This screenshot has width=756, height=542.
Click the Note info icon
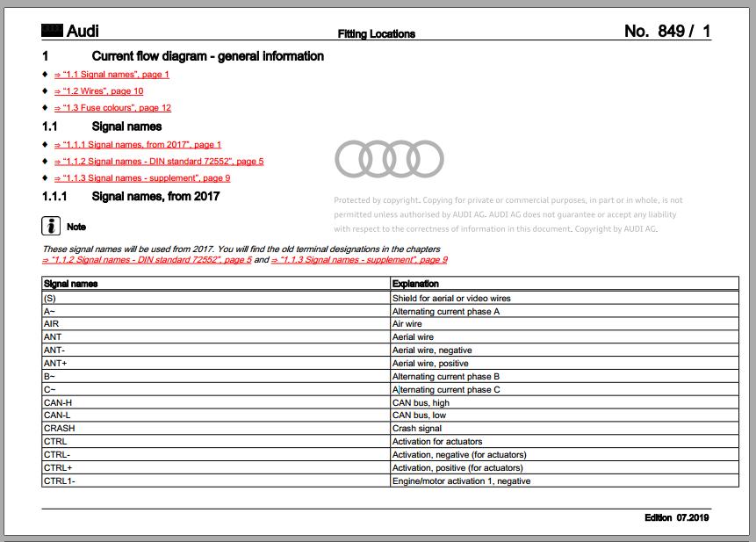click(51, 226)
